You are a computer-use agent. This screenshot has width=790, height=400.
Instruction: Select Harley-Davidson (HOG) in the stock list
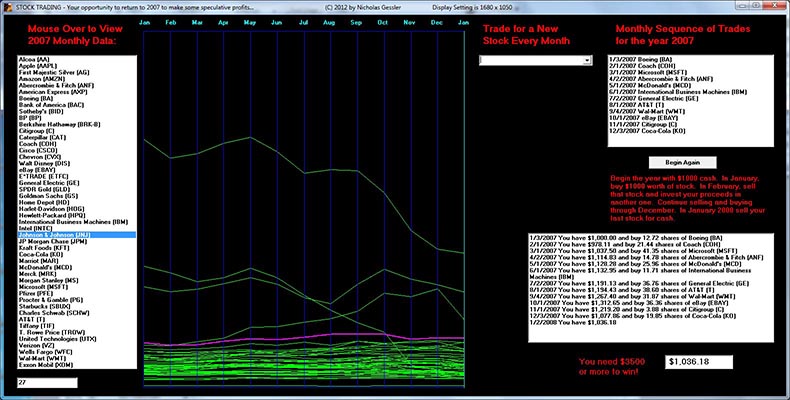coord(77,209)
